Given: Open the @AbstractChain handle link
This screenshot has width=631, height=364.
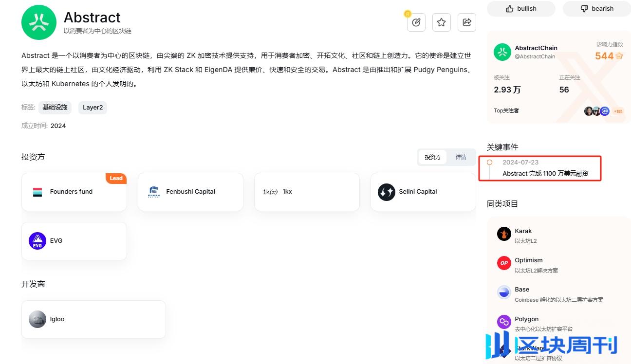Looking at the screenshot, I should point(535,56).
